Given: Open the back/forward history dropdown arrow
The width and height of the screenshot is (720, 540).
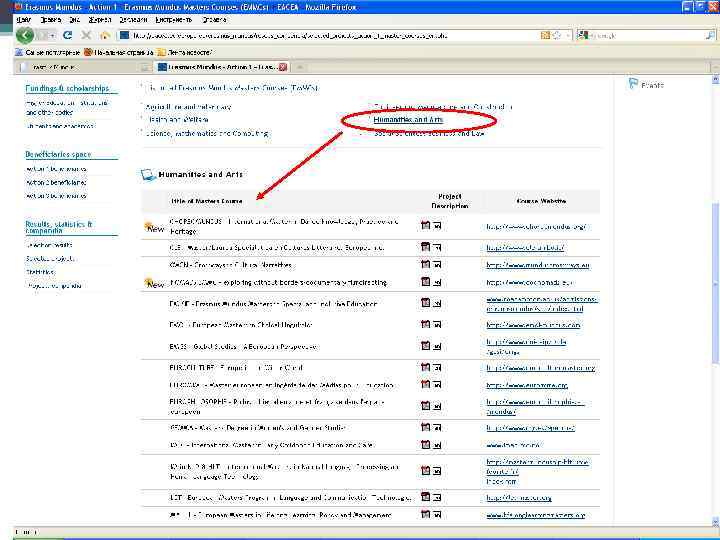Looking at the screenshot, I should [x=53, y=35].
